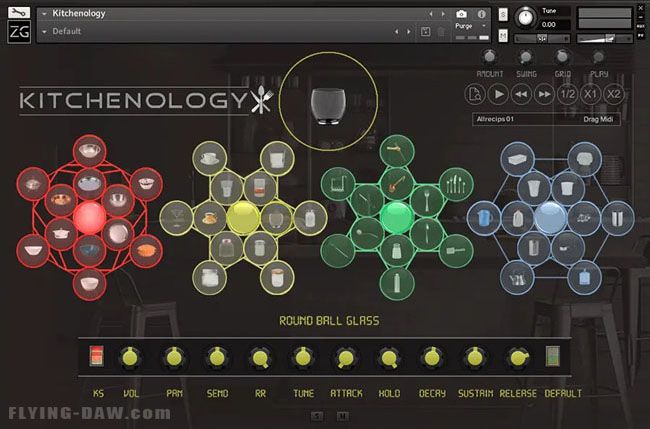The height and width of the screenshot is (429, 650).
Task: Choose the copper bowl in the red cluster
Action: click(61, 200)
